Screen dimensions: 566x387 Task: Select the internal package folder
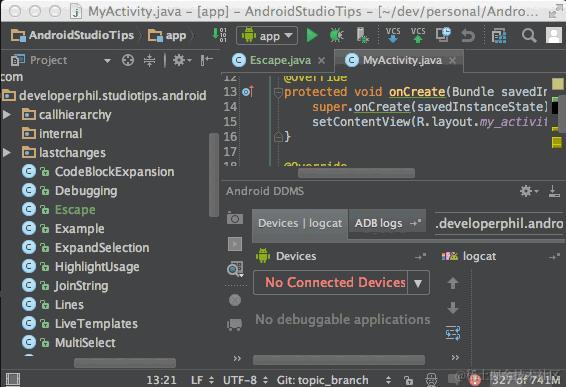point(60,134)
